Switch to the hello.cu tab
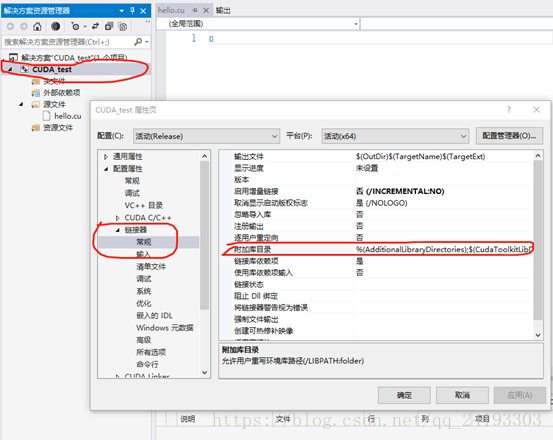The width and height of the screenshot is (553, 440). point(171,11)
